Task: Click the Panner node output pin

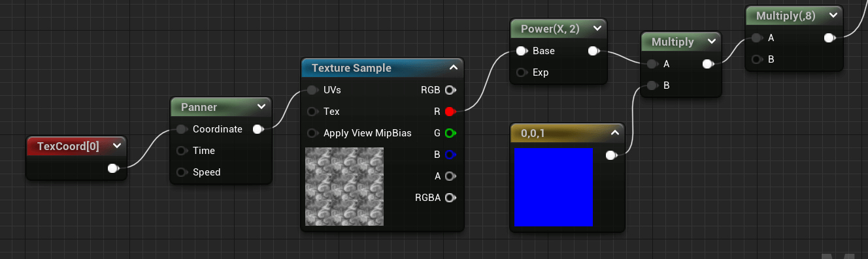Action: [258, 129]
